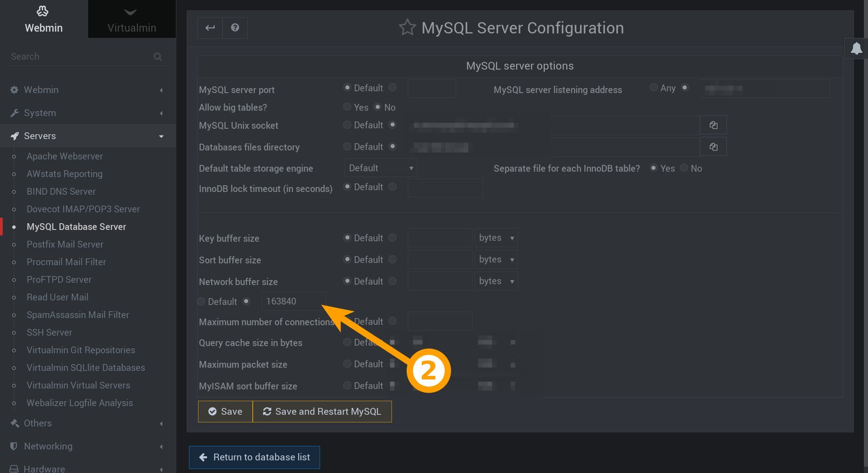Select custom value radio for Sort buffer size
The width and height of the screenshot is (868, 473).
click(392, 259)
